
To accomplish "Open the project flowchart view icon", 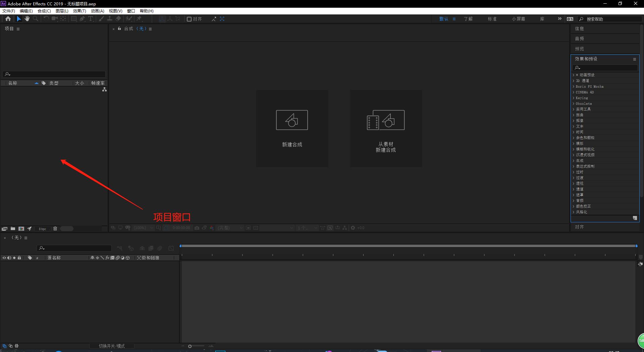I will pos(104,89).
